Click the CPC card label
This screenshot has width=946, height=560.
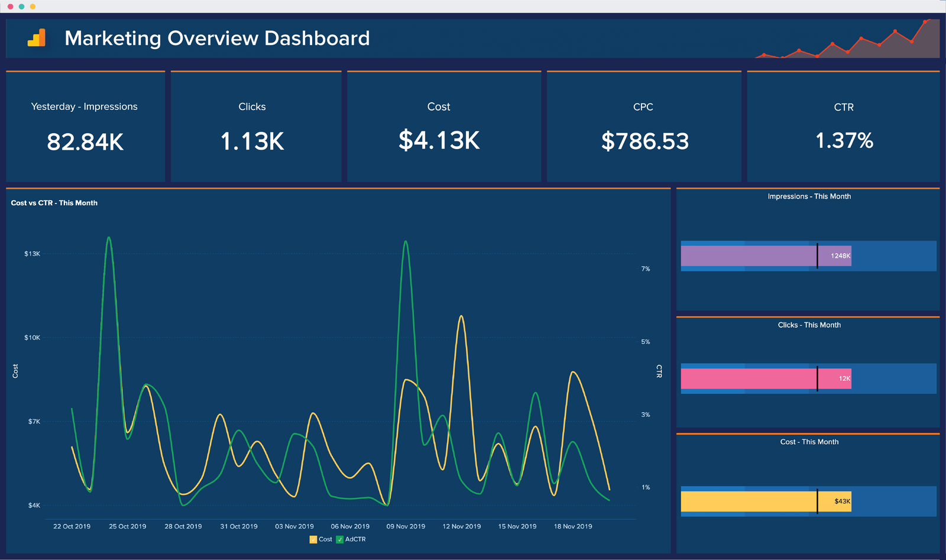[x=643, y=107]
